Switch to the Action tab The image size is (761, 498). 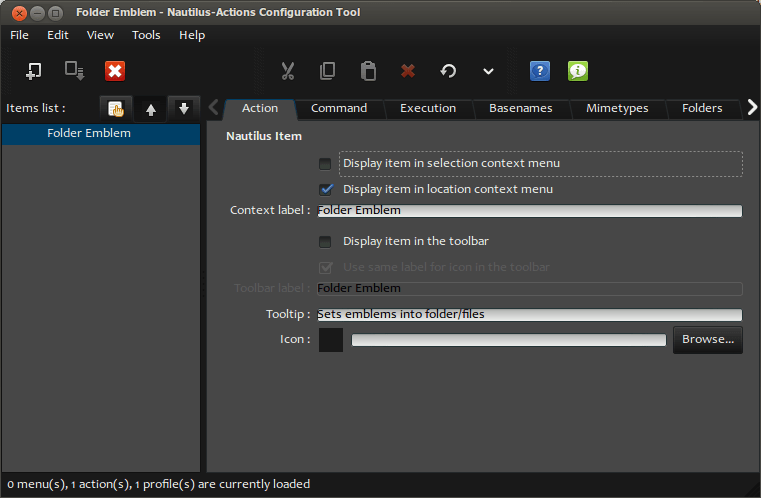click(260, 108)
